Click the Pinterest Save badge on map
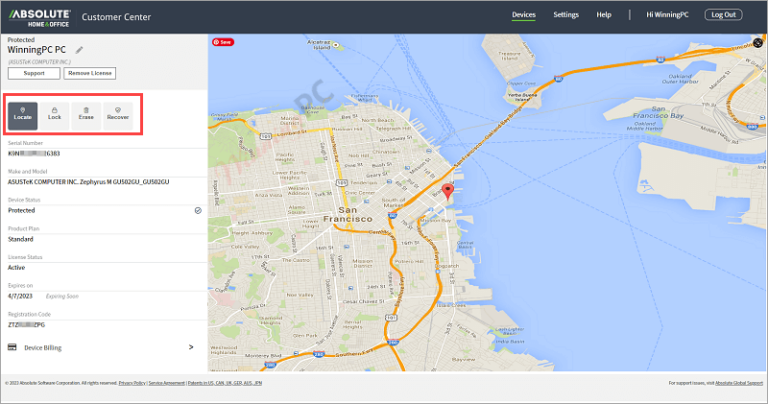768x404 pixels. tap(223, 42)
